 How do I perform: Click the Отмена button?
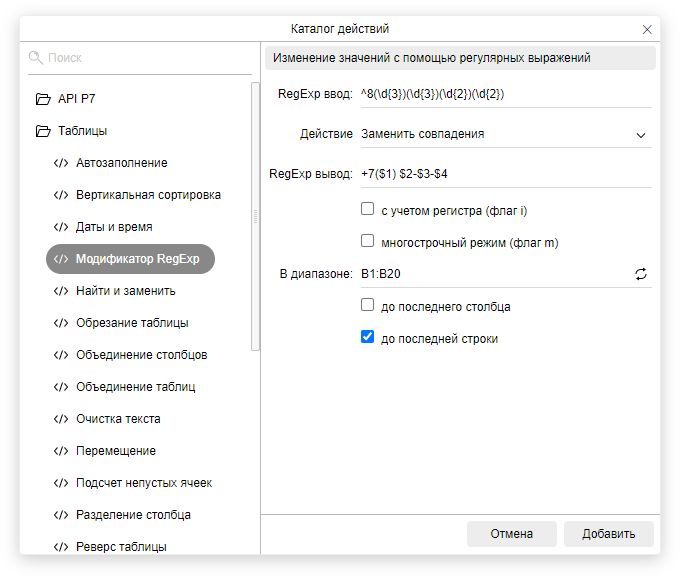pyautogui.click(x=511, y=534)
